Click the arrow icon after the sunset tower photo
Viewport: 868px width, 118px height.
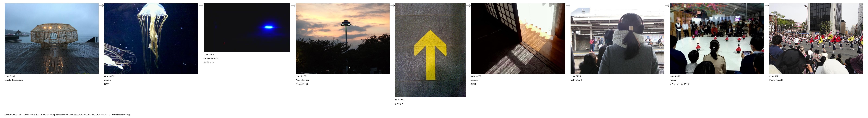[393, 5]
